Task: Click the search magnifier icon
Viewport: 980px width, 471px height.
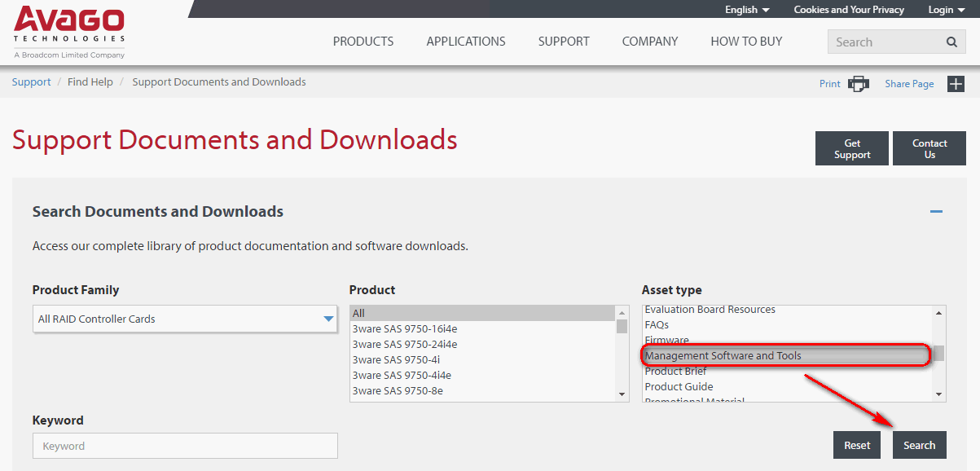Action: tap(951, 42)
